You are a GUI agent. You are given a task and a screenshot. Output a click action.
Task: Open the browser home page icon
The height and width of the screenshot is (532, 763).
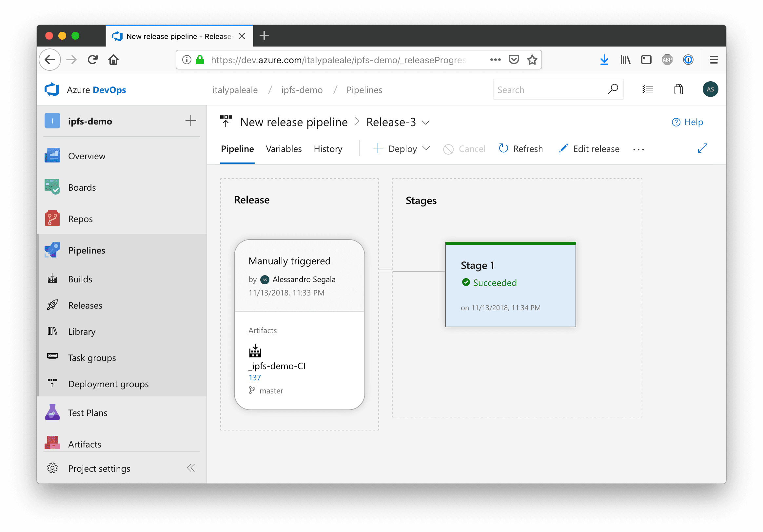(113, 60)
